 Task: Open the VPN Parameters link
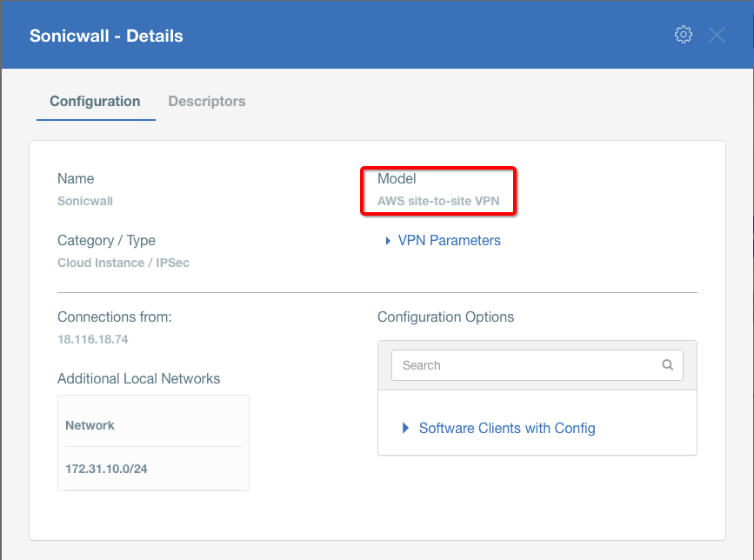click(449, 240)
